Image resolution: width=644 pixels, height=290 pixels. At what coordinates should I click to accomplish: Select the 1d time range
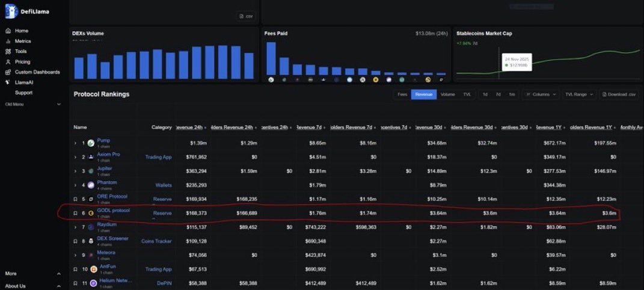click(485, 94)
